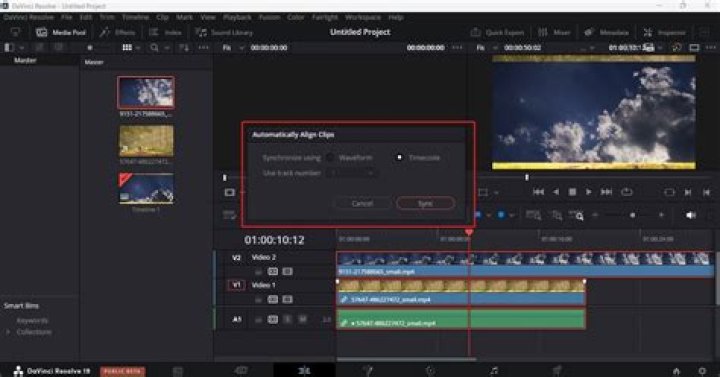The height and width of the screenshot is (377, 720).
Task: Open media pool search
Action: 155,47
